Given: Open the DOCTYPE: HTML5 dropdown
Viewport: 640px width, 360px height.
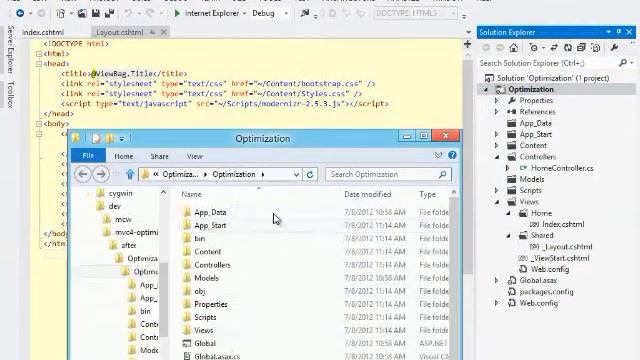Looking at the screenshot, I should click(x=453, y=13).
